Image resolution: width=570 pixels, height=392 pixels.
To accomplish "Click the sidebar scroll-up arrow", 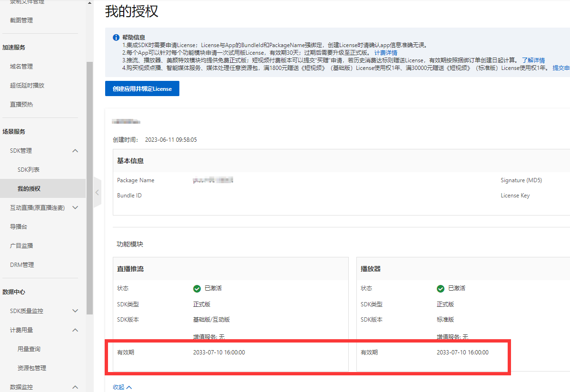I will (90, 3).
